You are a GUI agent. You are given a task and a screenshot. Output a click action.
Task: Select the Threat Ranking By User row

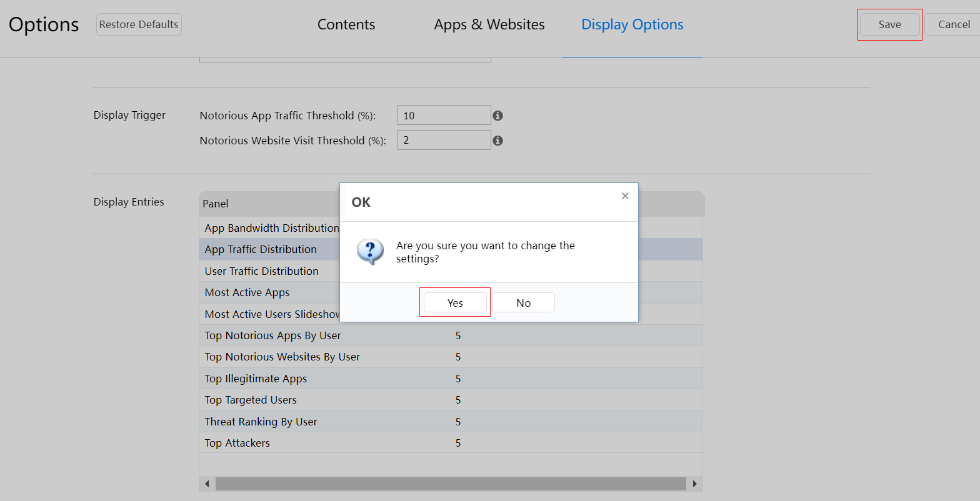[x=261, y=422]
